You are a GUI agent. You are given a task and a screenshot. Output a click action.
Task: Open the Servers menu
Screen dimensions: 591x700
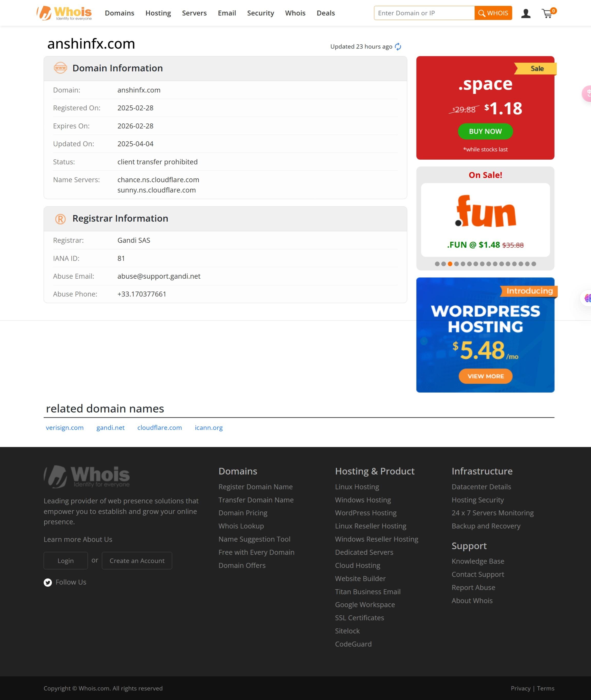point(194,13)
